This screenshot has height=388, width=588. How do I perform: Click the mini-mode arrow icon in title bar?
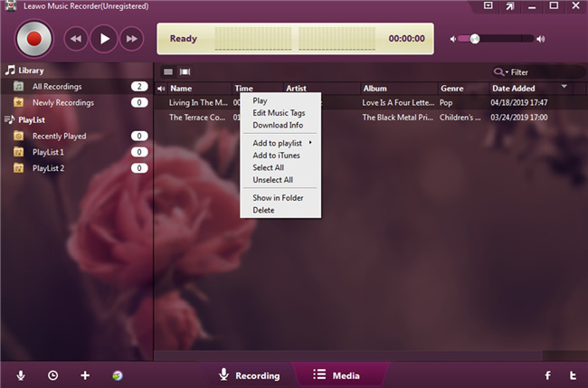click(509, 6)
